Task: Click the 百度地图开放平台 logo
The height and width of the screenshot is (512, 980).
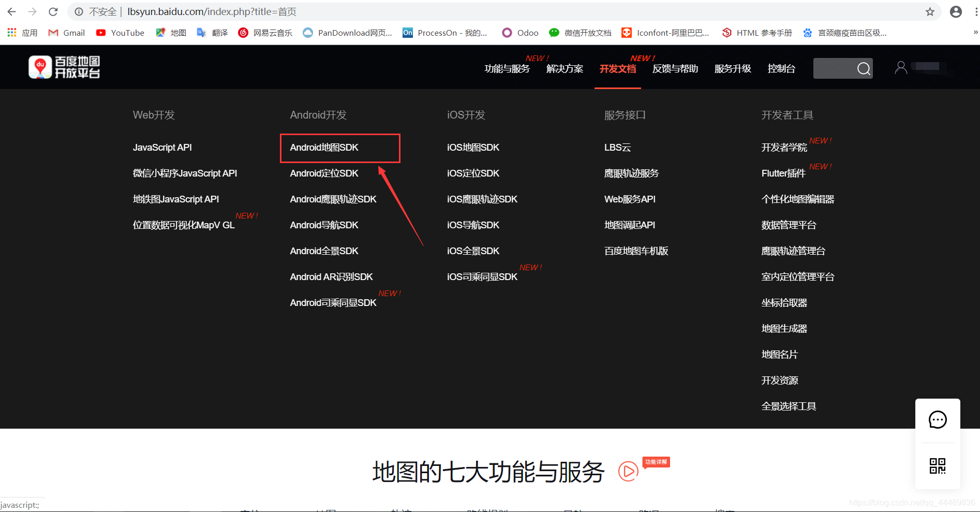Action: [64, 67]
